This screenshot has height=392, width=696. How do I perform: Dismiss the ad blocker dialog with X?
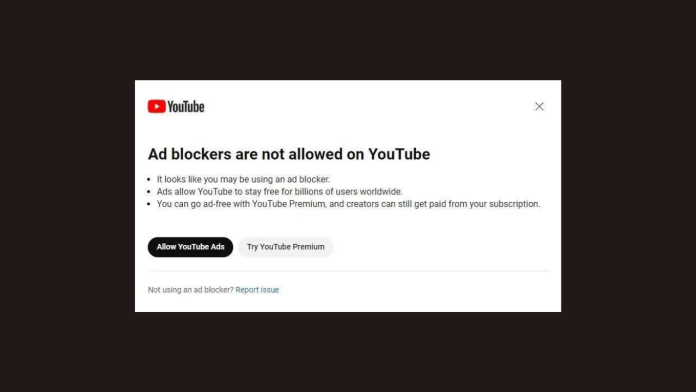[539, 107]
